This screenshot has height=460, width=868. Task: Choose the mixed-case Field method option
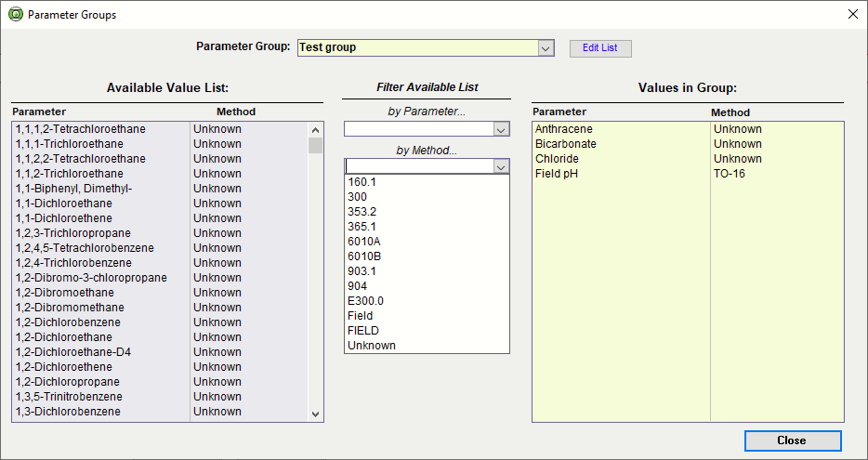[x=427, y=316]
